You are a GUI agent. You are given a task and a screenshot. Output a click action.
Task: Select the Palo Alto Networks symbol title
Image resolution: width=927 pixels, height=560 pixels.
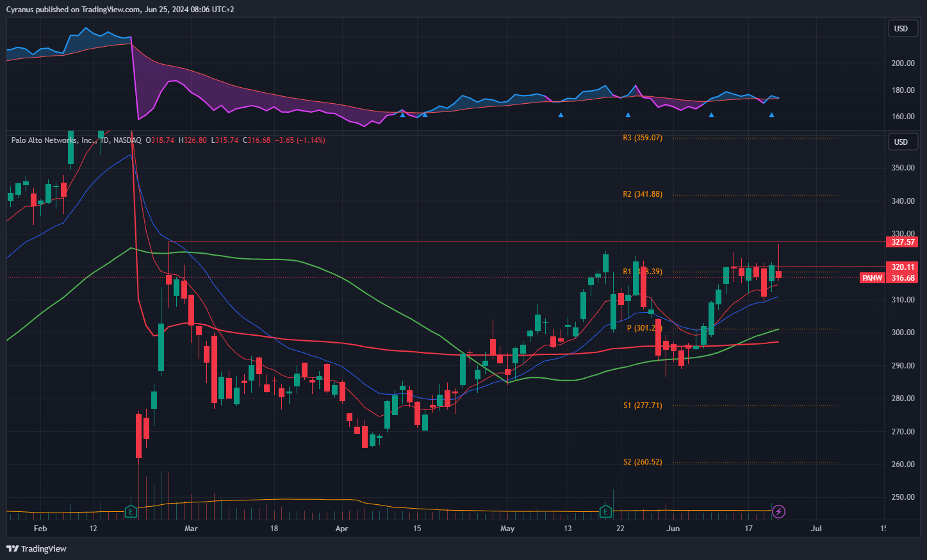[x=76, y=140]
